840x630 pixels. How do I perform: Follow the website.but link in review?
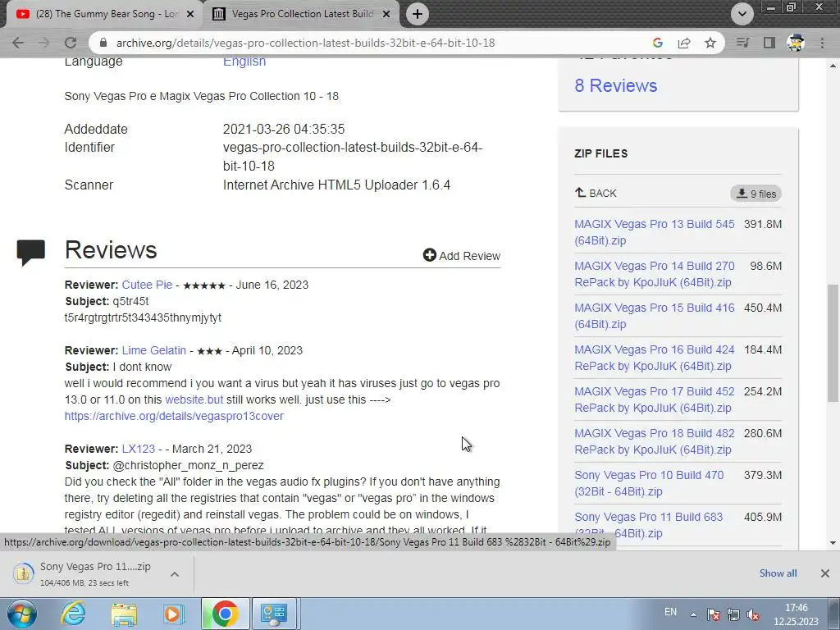[194, 399]
